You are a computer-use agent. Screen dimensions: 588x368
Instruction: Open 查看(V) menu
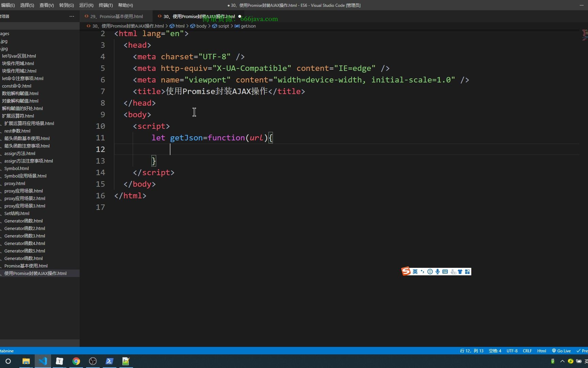pyautogui.click(x=47, y=5)
